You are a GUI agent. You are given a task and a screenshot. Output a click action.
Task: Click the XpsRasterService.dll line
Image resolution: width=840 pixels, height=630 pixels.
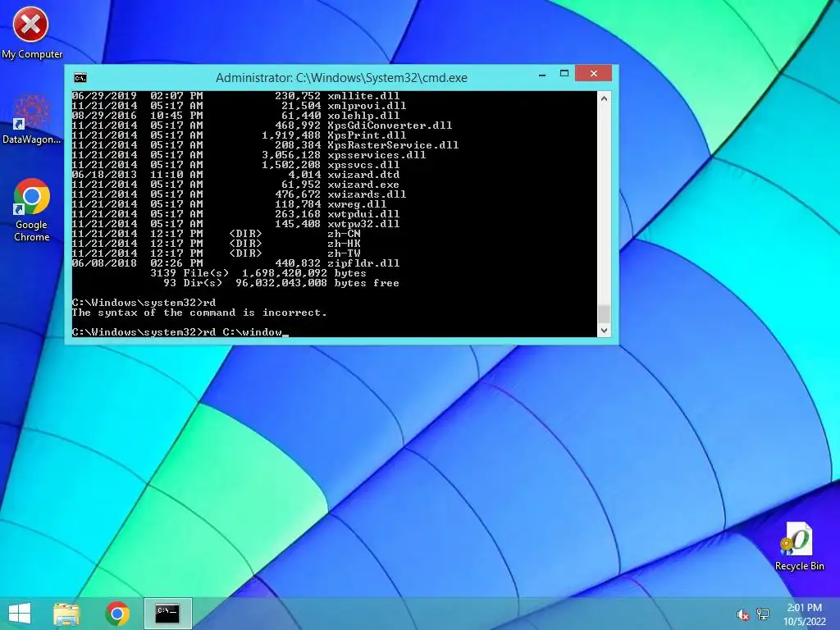[x=265, y=145]
